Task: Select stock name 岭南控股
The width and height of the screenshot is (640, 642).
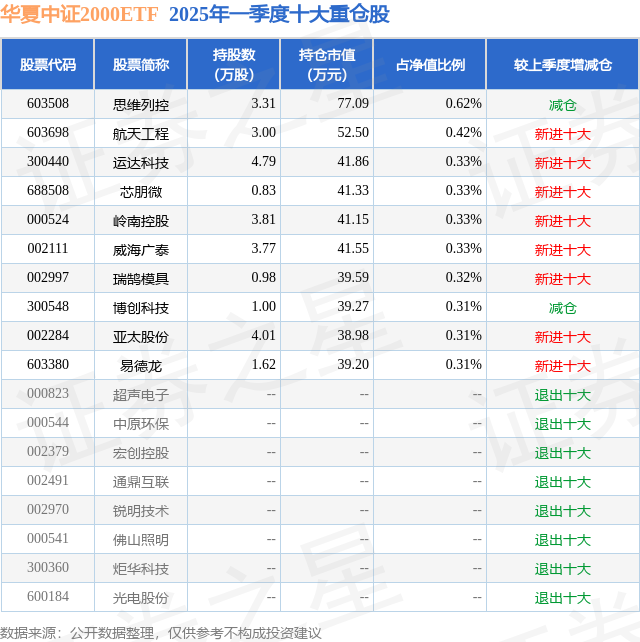Action: (141, 221)
